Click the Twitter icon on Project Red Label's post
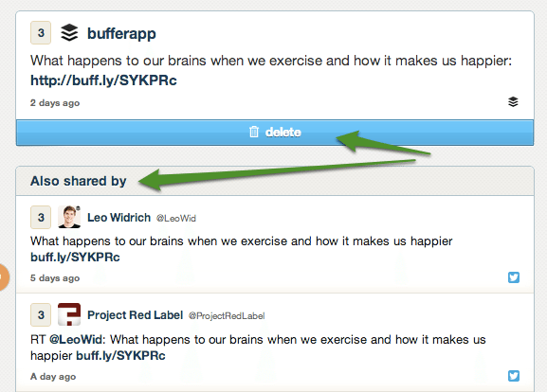 514,376
